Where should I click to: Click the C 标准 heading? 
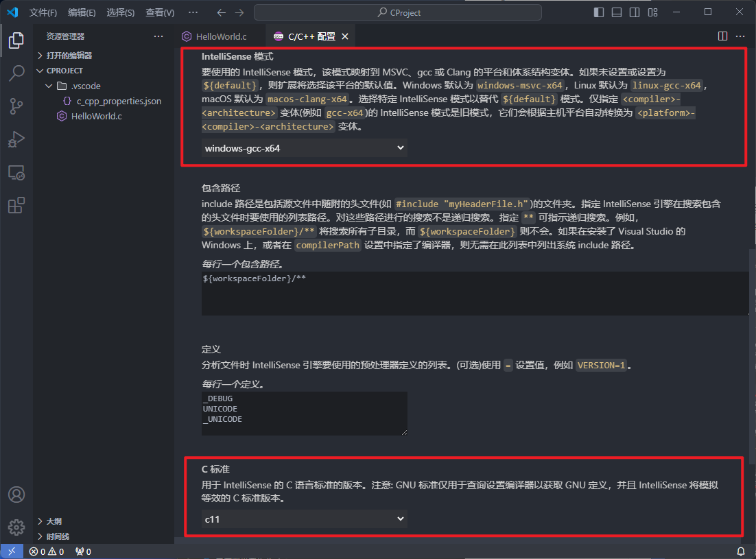[x=215, y=469]
